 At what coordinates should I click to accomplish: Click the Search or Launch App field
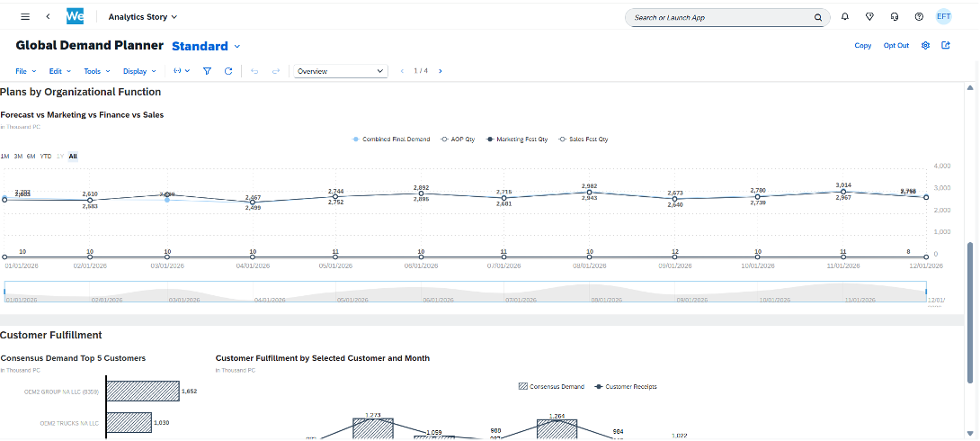coord(719,17)
